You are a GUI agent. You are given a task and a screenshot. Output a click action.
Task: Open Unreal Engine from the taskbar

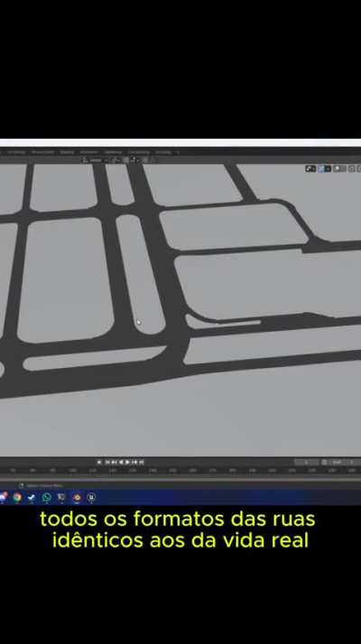[x=91, y=497]
